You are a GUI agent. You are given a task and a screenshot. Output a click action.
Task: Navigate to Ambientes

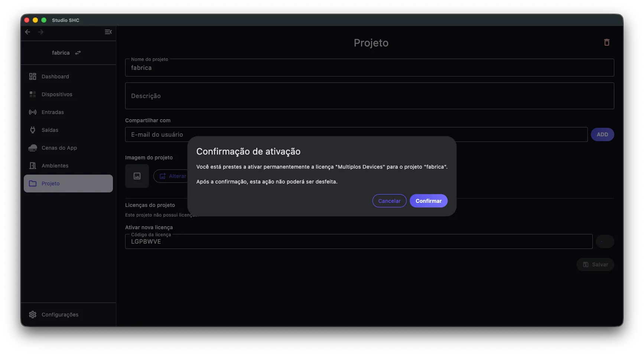[x=68, y=166]
